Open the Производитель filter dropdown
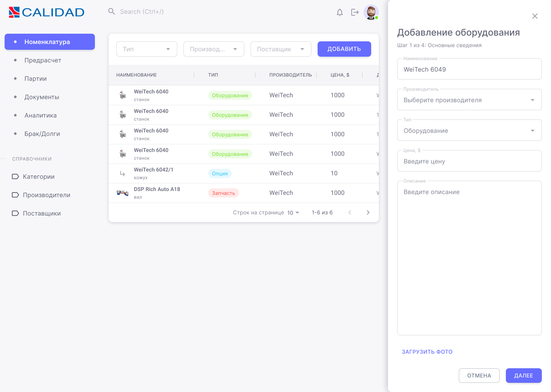The height and width of the screenshot is (392, 551). (x=214, y=49)
